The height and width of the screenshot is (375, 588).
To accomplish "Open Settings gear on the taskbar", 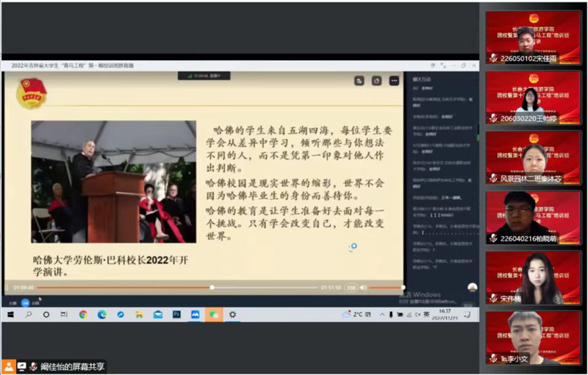I will 232,315.
